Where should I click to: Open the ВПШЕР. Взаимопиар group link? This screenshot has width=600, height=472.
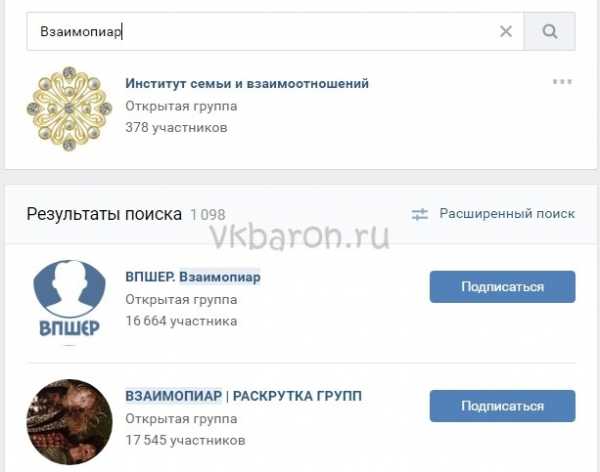click(x=193, y=277)
